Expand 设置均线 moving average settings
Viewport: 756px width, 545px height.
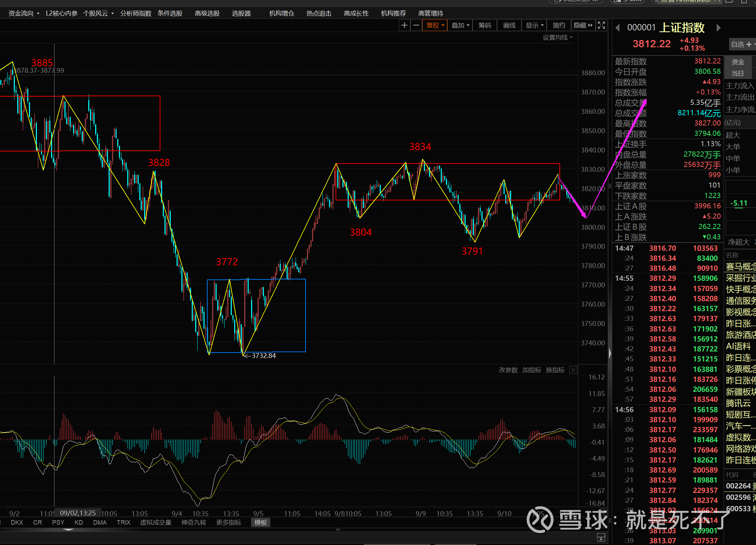557,37
